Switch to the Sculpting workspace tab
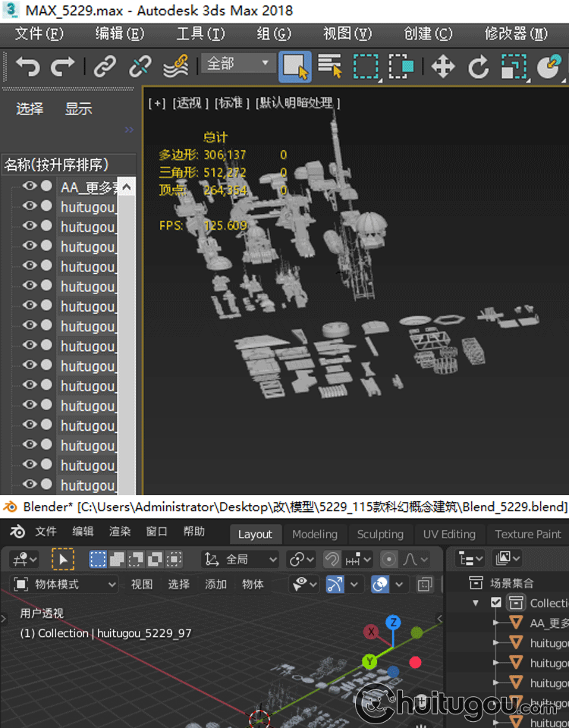The width and height of the screenshot is (569, 728). click(380, 535)
